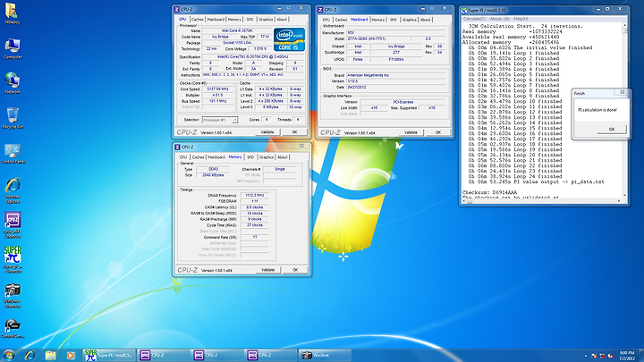Click Validate in the CPU-Z memory window
The width and height of the screenshot is (644, 362).
[x=267, y=270]
